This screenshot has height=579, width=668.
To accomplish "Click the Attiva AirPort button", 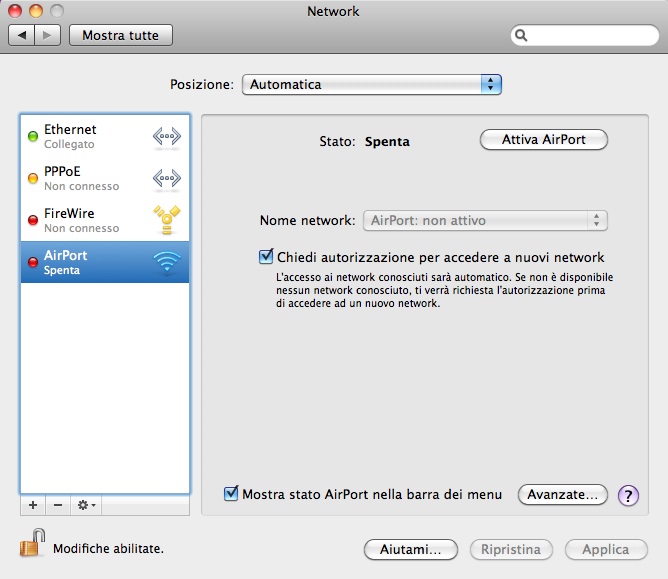I will 544,140.
